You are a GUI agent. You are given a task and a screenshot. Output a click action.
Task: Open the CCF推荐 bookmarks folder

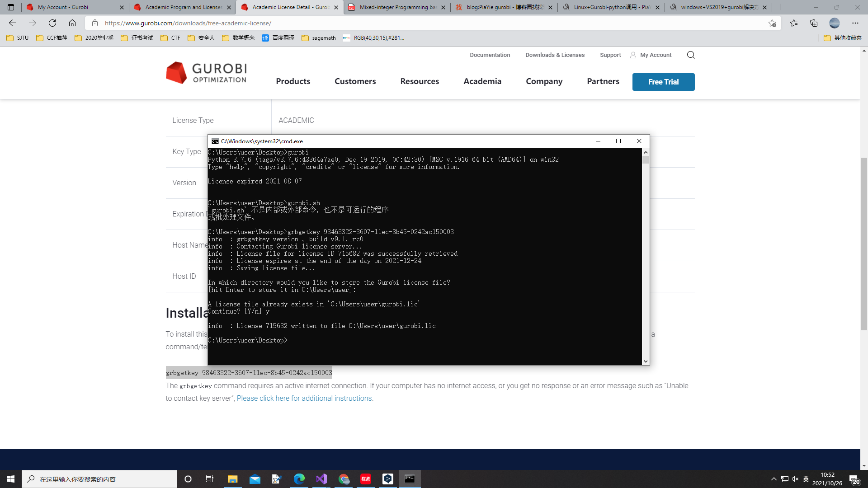(x=52, y=38)
